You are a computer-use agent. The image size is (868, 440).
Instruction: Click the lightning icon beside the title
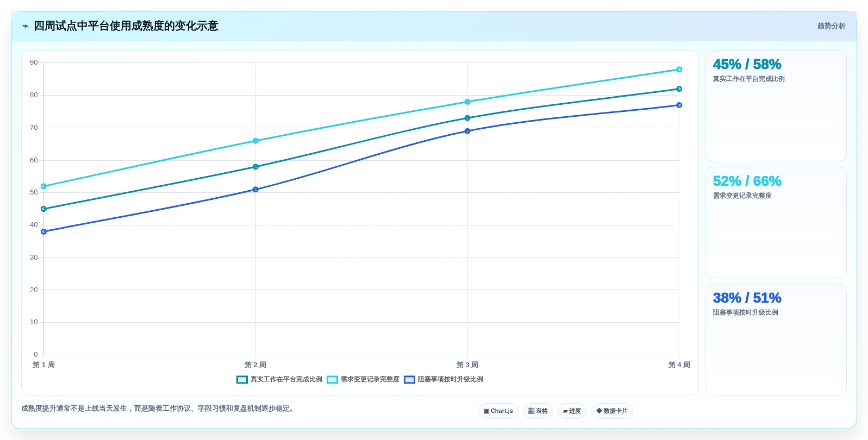(x=25, y=26)
